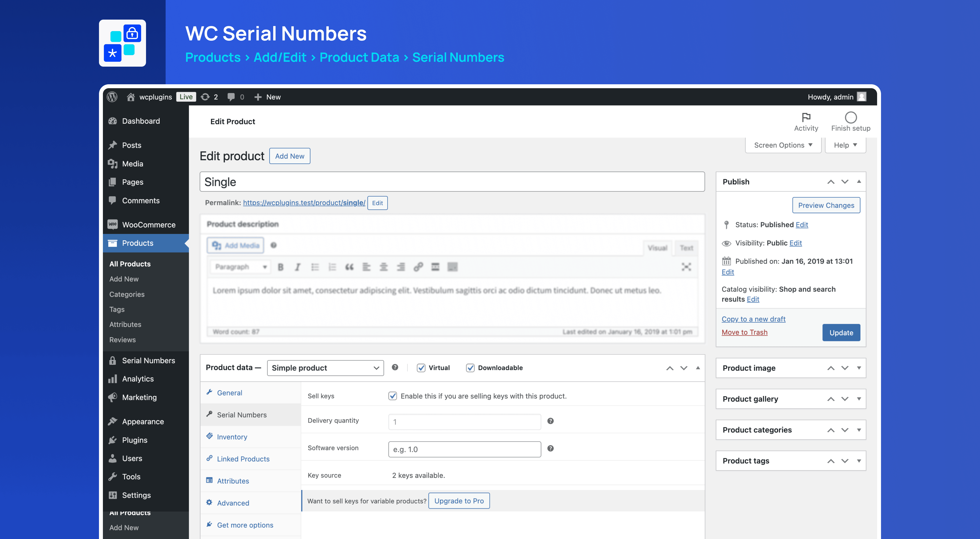
Task: Expand the Product image panel toggle arrow
Action: click(x=859, y=368)
